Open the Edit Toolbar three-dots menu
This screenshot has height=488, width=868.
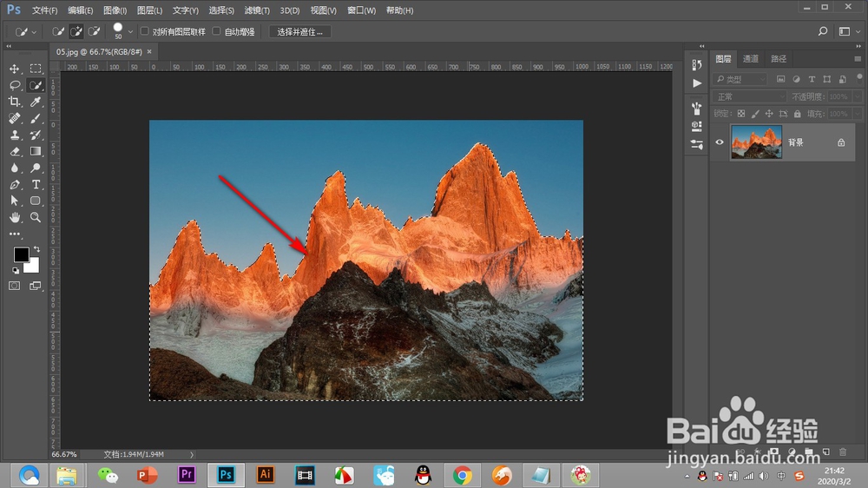15,234
